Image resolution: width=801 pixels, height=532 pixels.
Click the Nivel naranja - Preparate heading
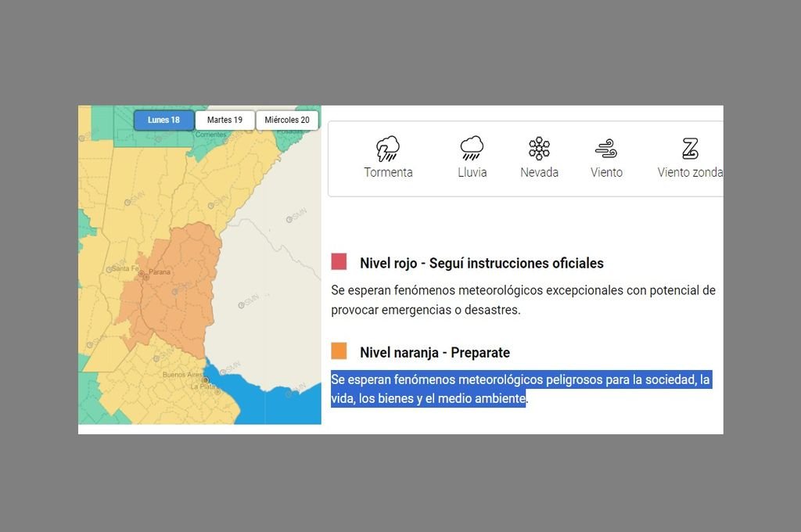[x=434, y=352]
